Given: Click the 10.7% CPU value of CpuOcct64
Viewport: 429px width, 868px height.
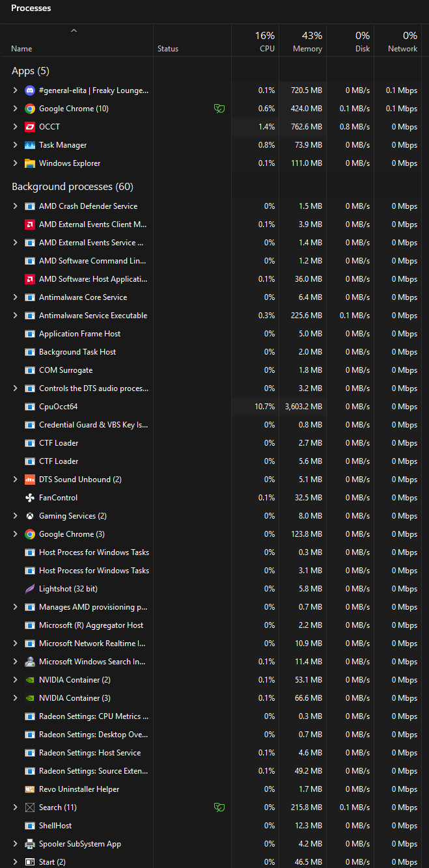Looking at the screenshot, I should coord(264,407).
